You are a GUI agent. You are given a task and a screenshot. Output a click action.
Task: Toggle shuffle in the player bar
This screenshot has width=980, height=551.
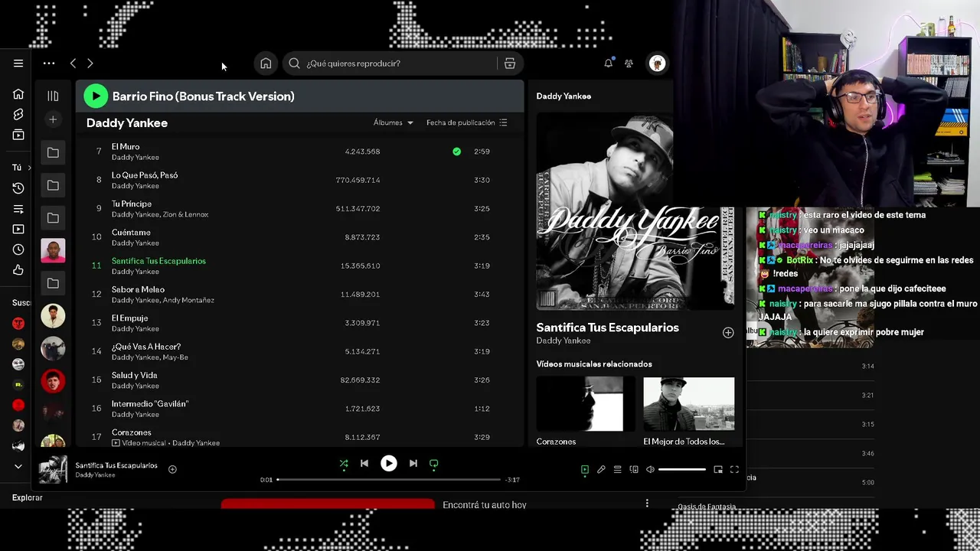tap(344, 463)
